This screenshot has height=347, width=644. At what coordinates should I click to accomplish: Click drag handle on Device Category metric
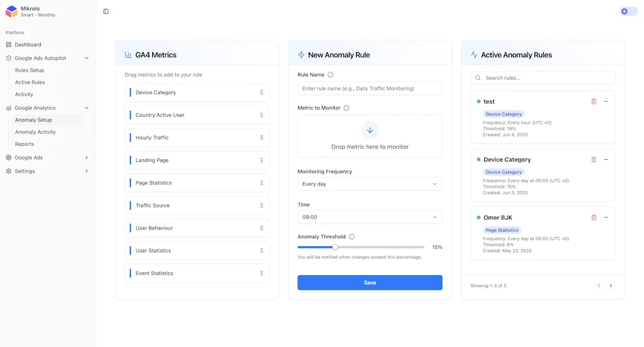coord(262,92)
